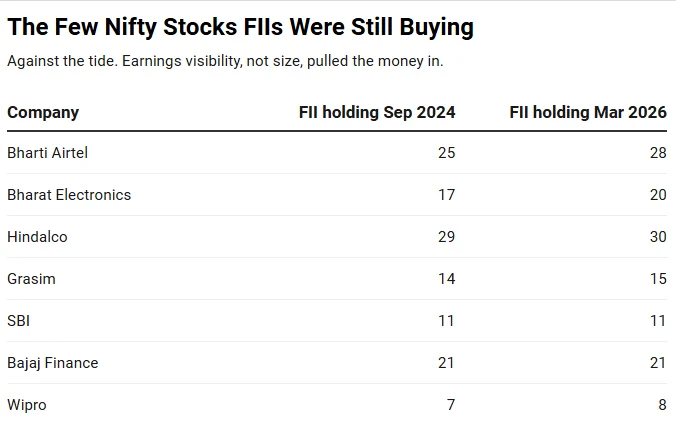Screen dimensions: 676x432
Task: Click the FII holding Mar 2026 header
Action: point(588,113)
